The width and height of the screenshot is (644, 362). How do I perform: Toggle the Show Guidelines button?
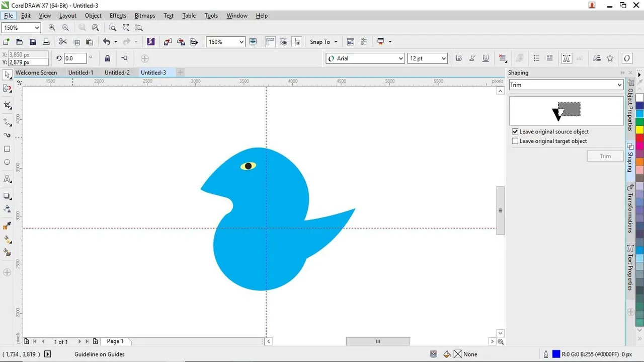click(x=297, y=42)
